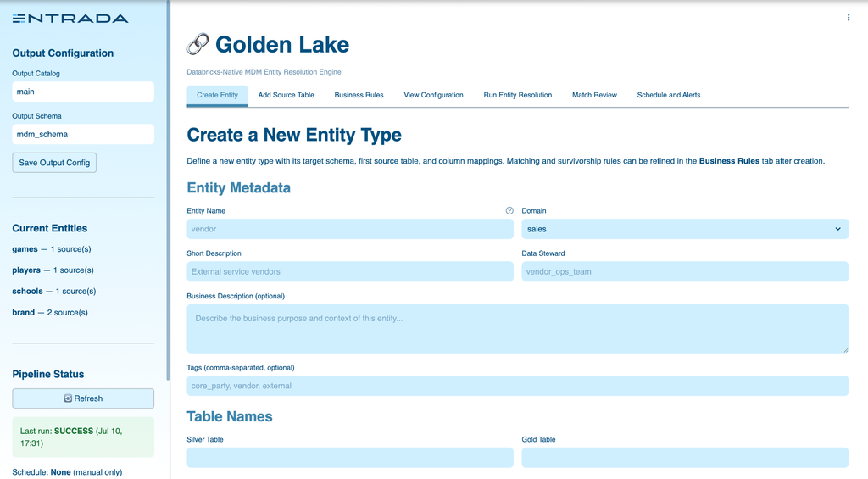
Task: Focus the Tags input field
Action: (517, 386)
